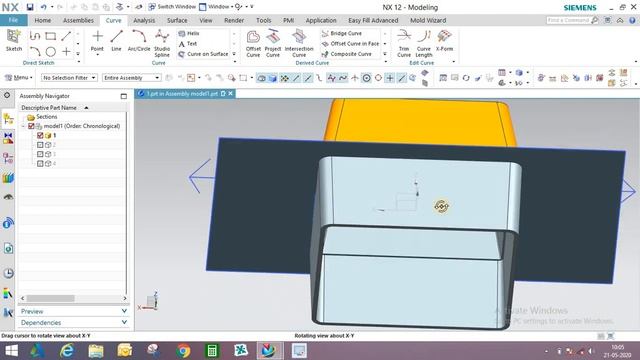Image resolution: width=640 pixels, height=360 pixels.
Task: Click the Composite Curve button
Action: 347,54
